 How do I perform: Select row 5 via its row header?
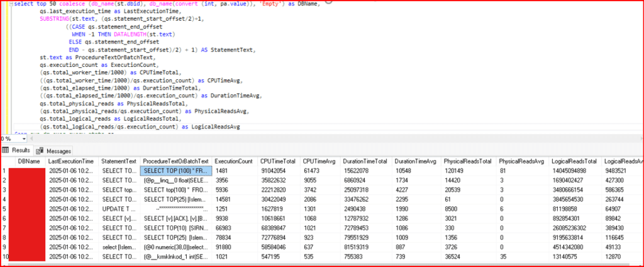[x=6, y=208]
